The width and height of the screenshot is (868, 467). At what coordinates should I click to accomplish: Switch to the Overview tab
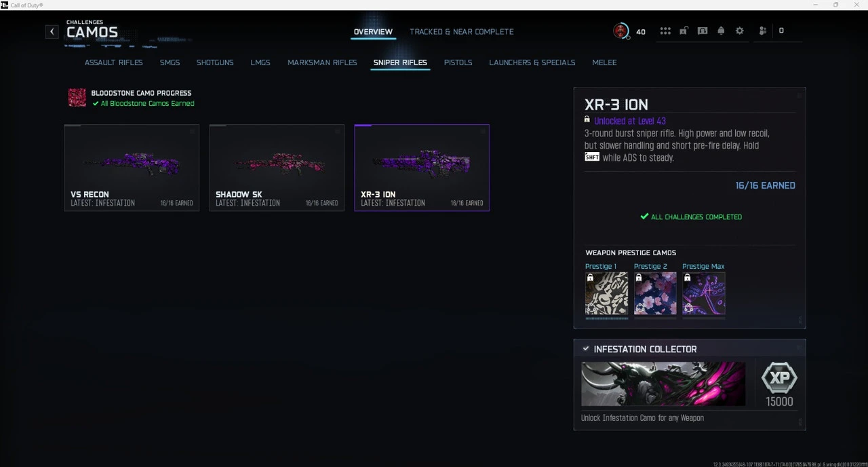click(x=373, y=32)
